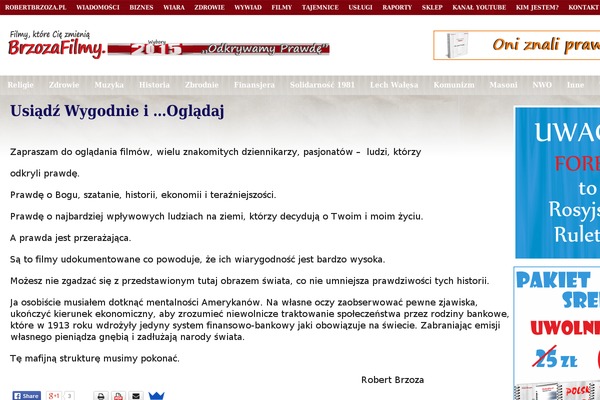Select the NWO category tab
This screenshot has width=600, height=400.
click(x=542, y=85)
